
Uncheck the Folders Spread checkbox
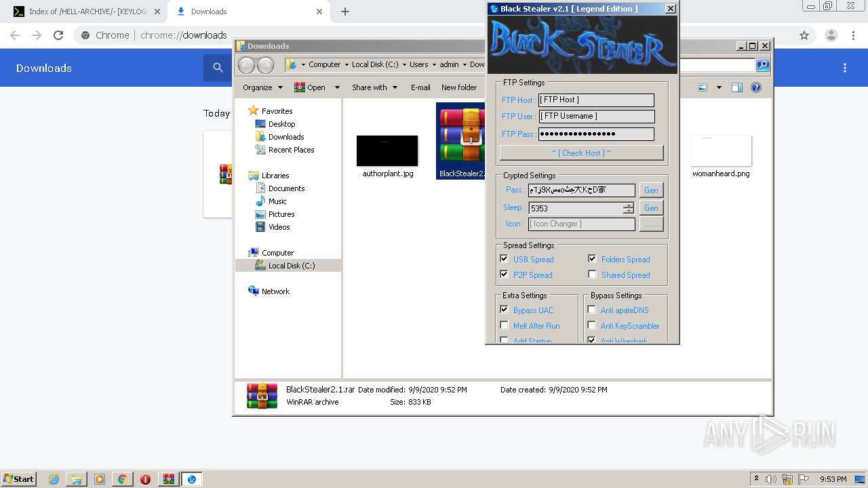click(592, 259)
